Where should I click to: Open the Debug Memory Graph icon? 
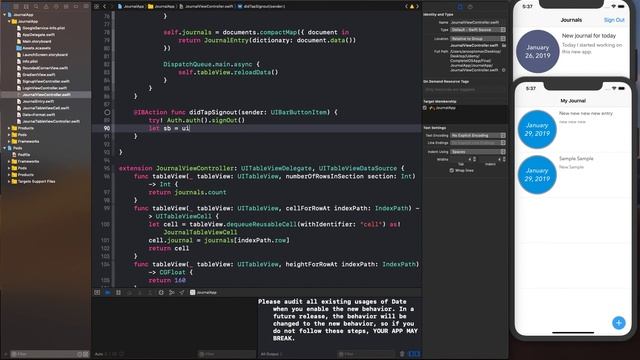click(171, 293)
